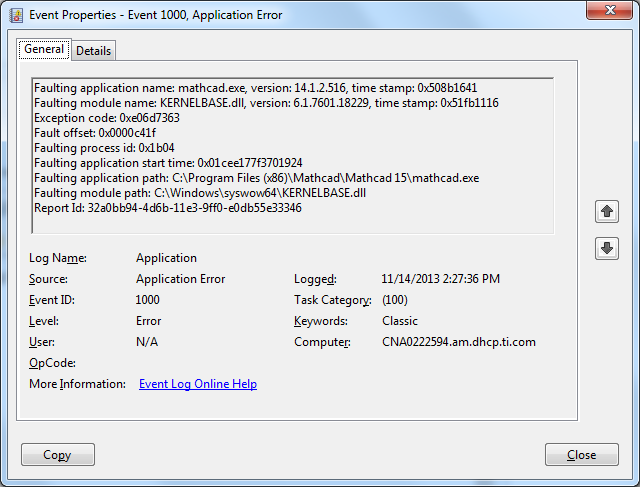
Task: Click Source value Application Error
Action: tap(180, 279)
